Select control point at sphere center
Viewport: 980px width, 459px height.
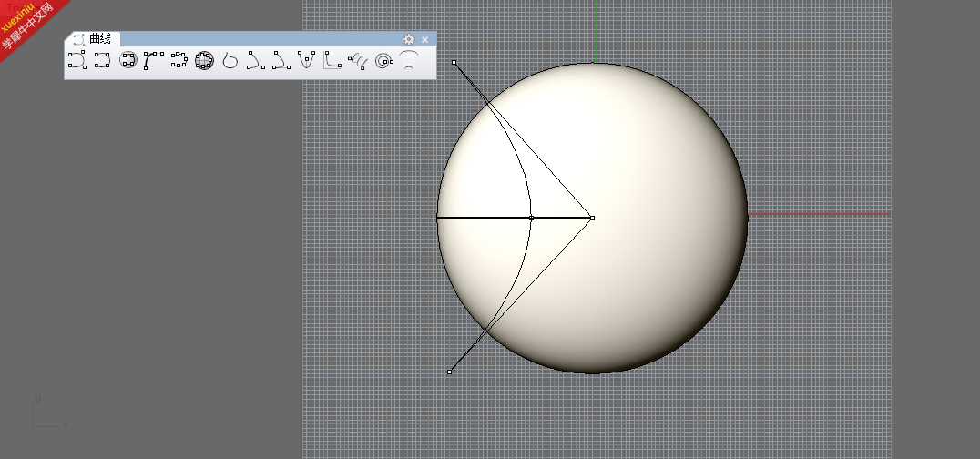pyautogui.click(x=592, y=219)
